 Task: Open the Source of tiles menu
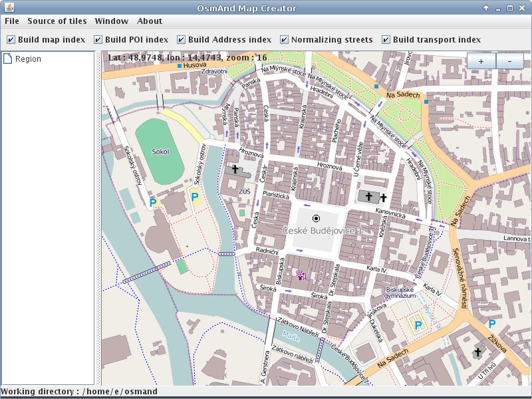[x=57, y=21]
